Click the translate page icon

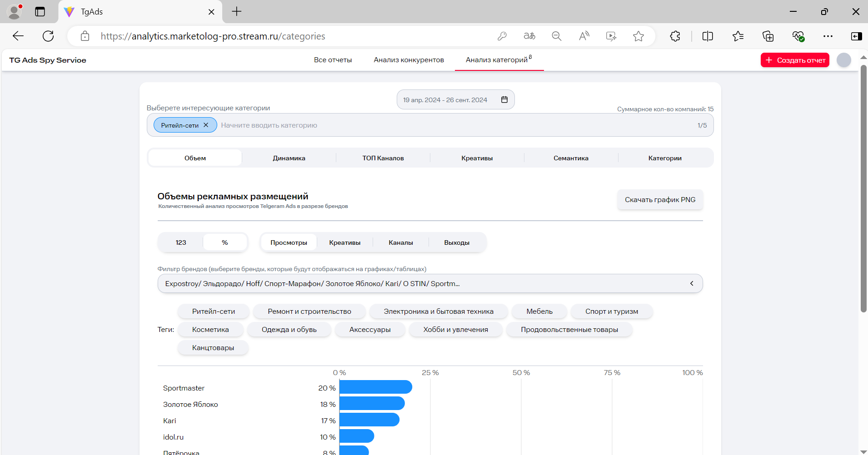pos(529,36)
